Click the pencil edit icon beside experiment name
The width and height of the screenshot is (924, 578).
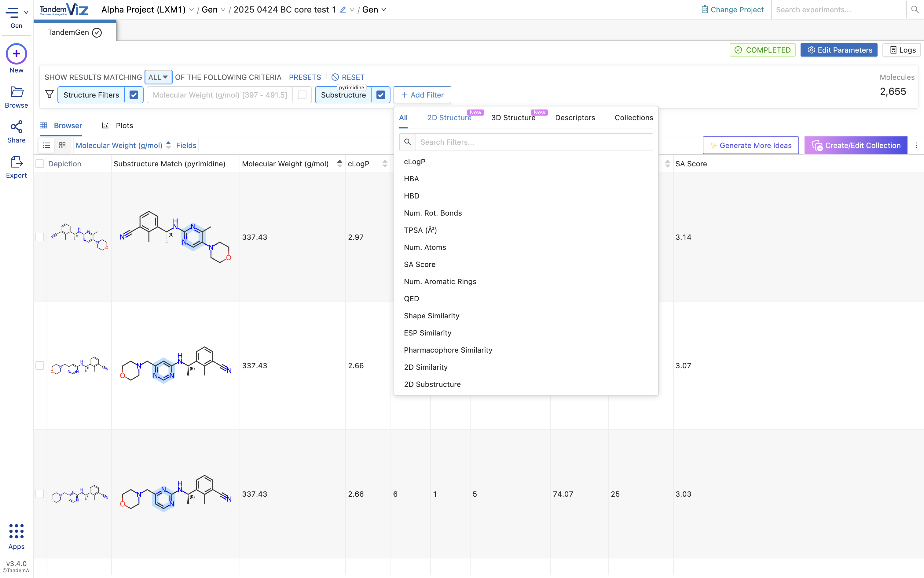(343, 10)
